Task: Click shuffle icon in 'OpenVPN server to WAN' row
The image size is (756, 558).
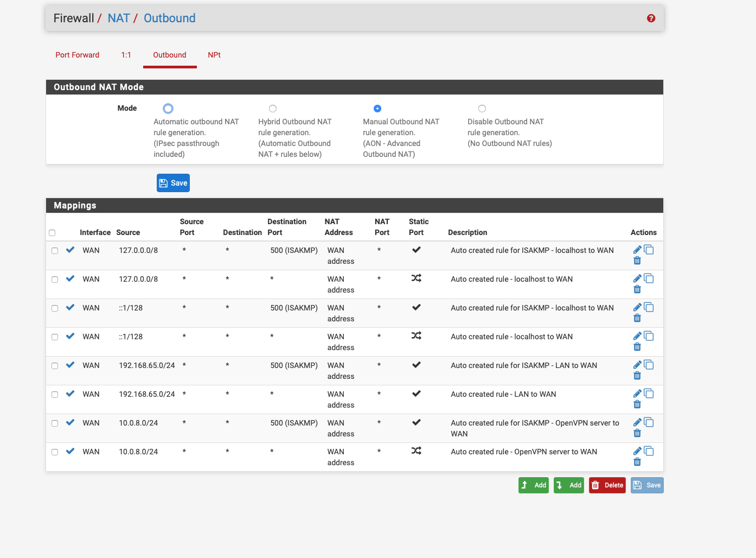Action: tap(417, 451)
